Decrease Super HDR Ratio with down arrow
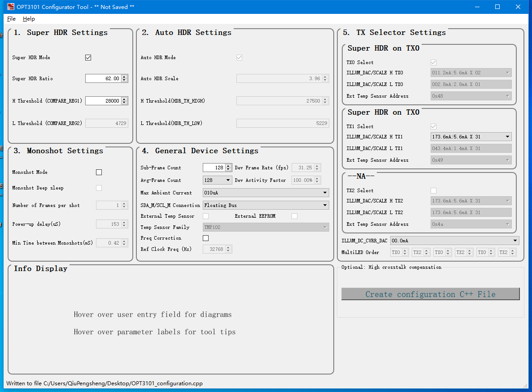Image resolution: width=532 pixels, height=392 pixels. pos(124,80)
